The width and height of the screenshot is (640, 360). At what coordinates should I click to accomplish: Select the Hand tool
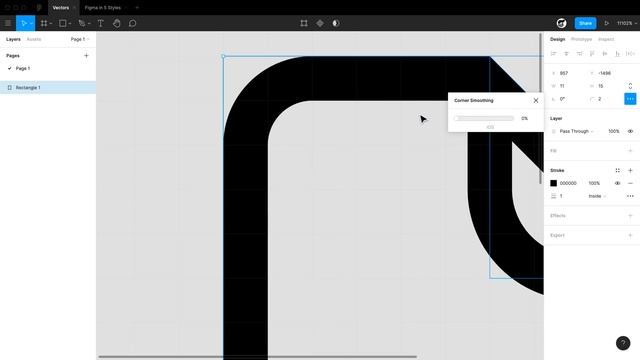(x=117, y=23)
